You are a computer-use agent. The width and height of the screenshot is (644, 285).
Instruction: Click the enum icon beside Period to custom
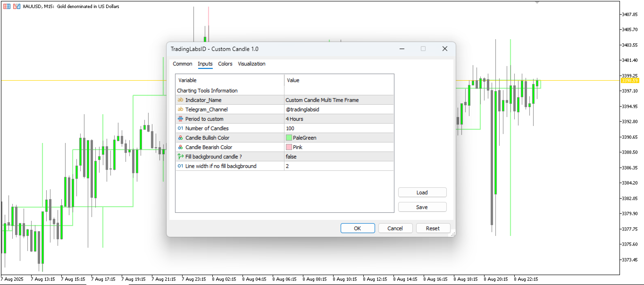[x=180, y=119]
